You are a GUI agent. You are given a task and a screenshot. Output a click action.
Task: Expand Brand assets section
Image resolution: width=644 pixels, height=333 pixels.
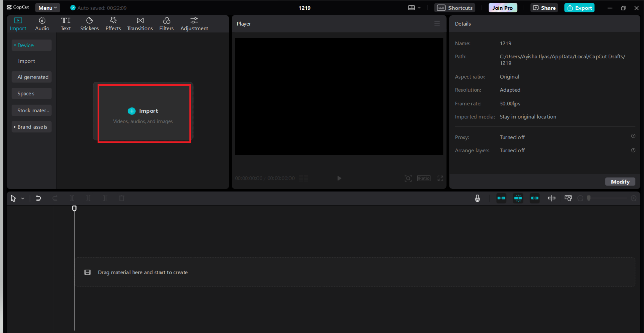tap(31, 127)
